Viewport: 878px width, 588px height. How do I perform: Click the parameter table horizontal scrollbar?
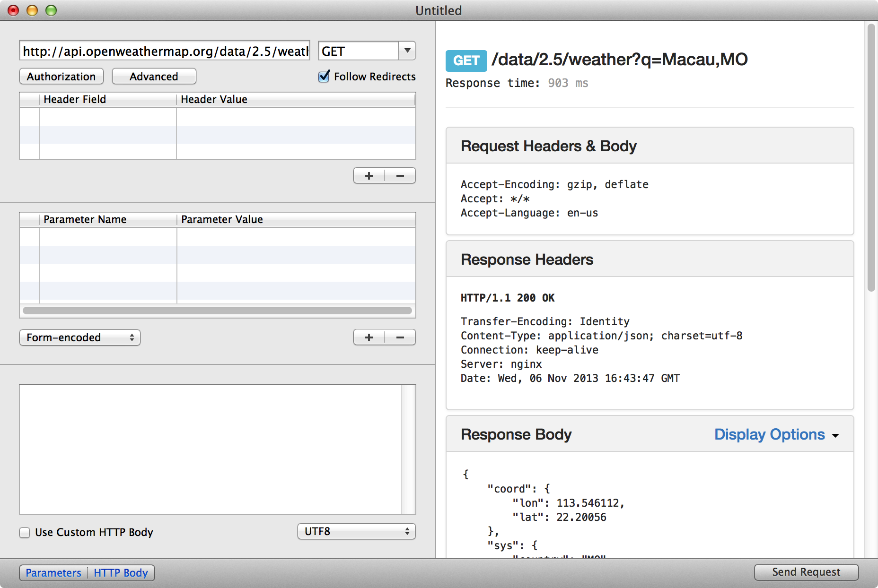tap(217, 311)
